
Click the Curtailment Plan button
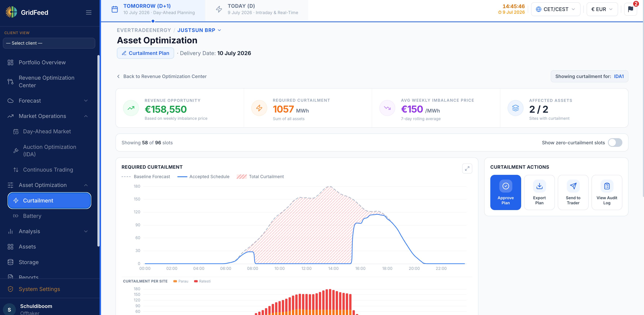pos(145,53)
